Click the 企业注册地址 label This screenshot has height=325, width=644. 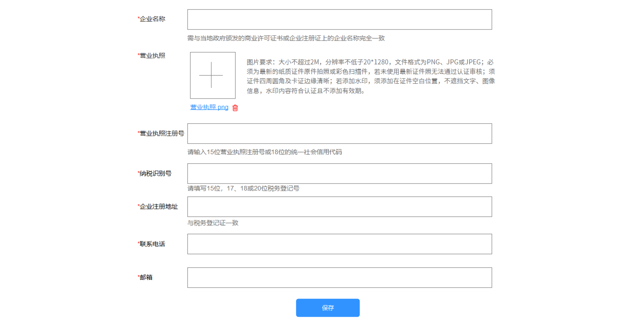pos(159,206)
